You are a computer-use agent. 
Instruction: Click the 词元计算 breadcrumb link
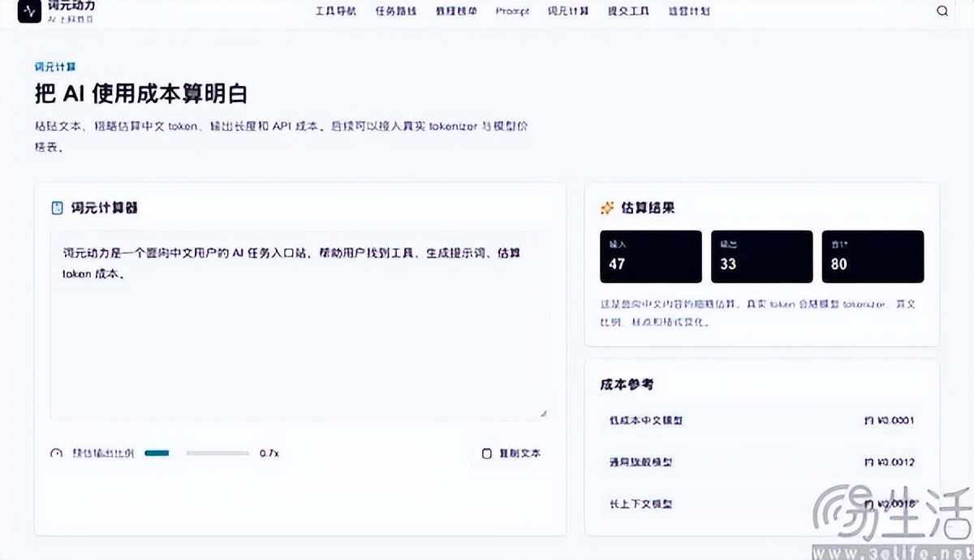click(55, 67)
